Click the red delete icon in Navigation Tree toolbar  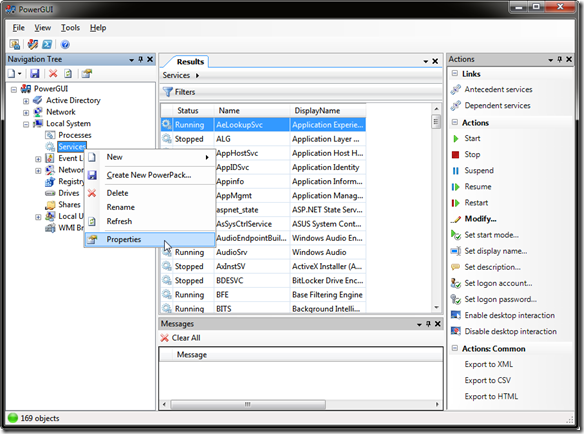tap(53, 74)
